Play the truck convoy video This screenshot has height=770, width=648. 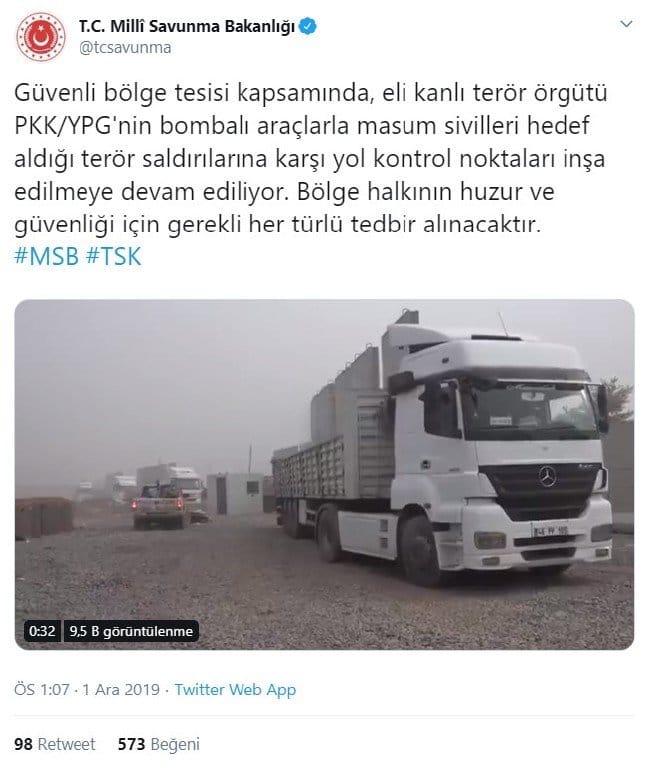pos(324,474)
